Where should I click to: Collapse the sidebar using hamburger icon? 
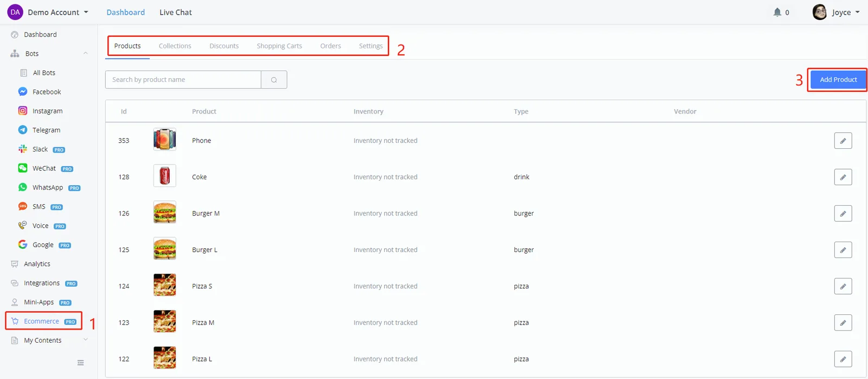[x=80, y=363]
